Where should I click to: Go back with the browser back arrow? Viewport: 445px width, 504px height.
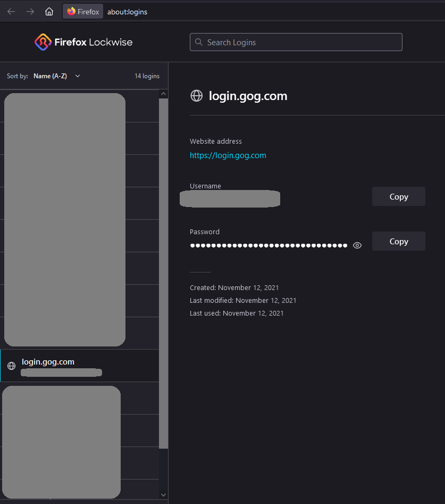click(x=11, y=12)
